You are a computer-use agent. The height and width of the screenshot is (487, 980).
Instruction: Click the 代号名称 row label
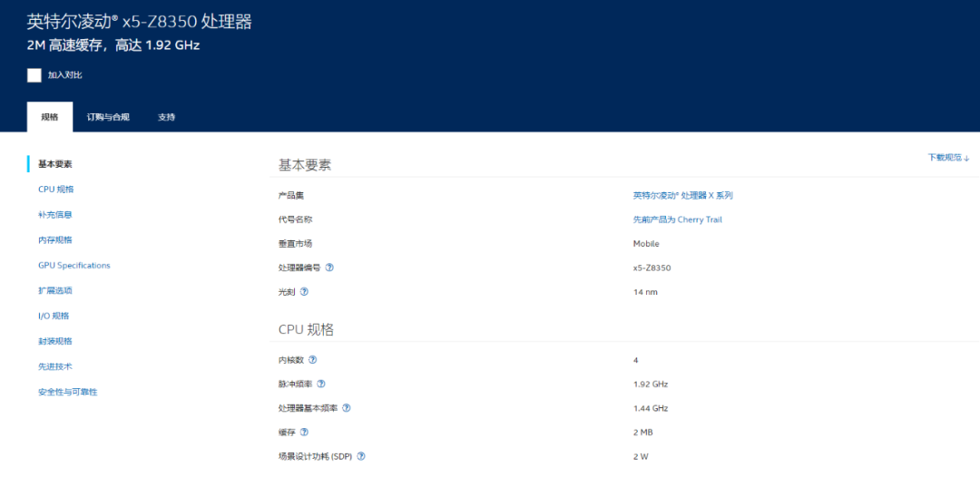click(295, 219)
